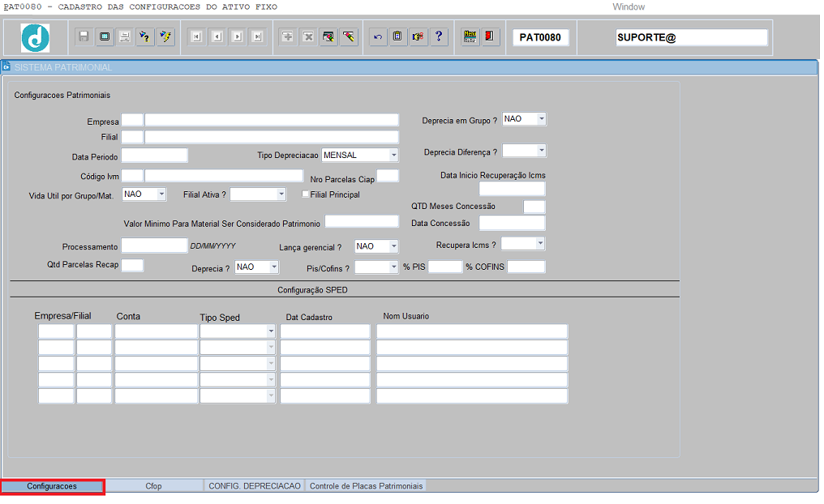
Task: Click the Valor Minimo Patrimonio input field
Action: pos(362,221)
